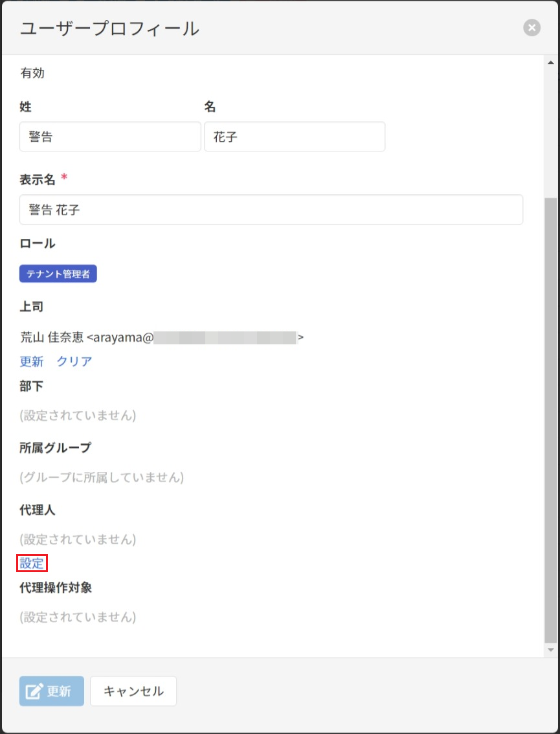The width and height of the screenshot is (560, 734).
Task: Select the テナント管理者 role badge
Action: [x=58, y=274]
